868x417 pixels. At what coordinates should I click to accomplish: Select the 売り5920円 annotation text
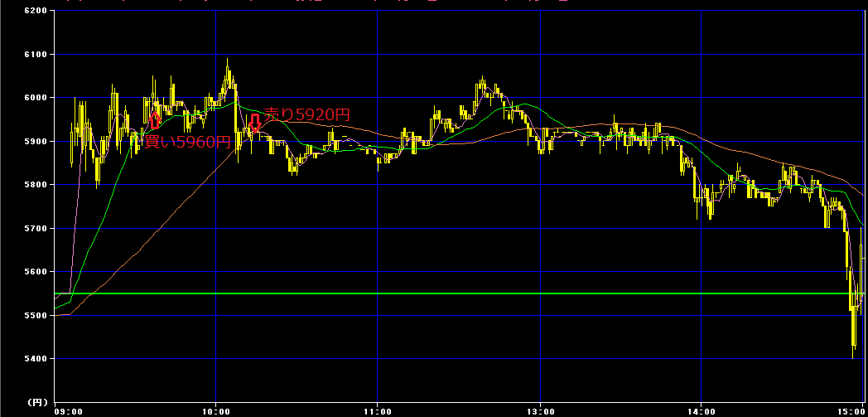(x=307, y=114)
